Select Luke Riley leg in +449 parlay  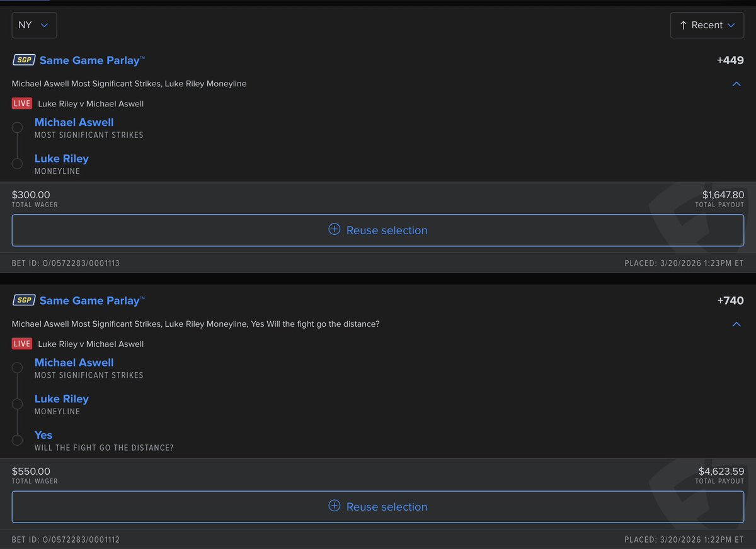click(x=62, y=159)
